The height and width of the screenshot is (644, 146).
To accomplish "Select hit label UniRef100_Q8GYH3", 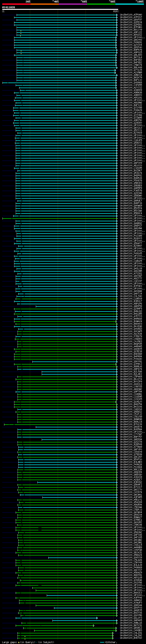I will [x=131, y=40].
